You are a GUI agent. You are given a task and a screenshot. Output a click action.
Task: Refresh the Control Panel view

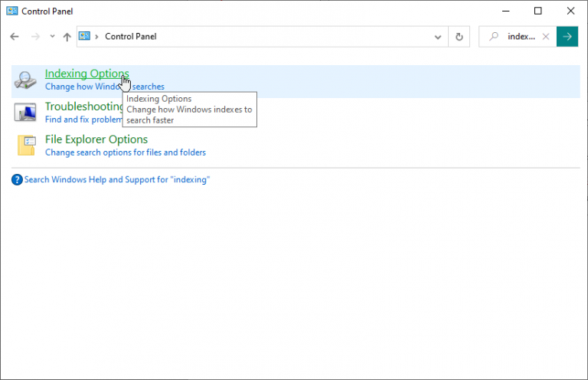coord(459,37)
